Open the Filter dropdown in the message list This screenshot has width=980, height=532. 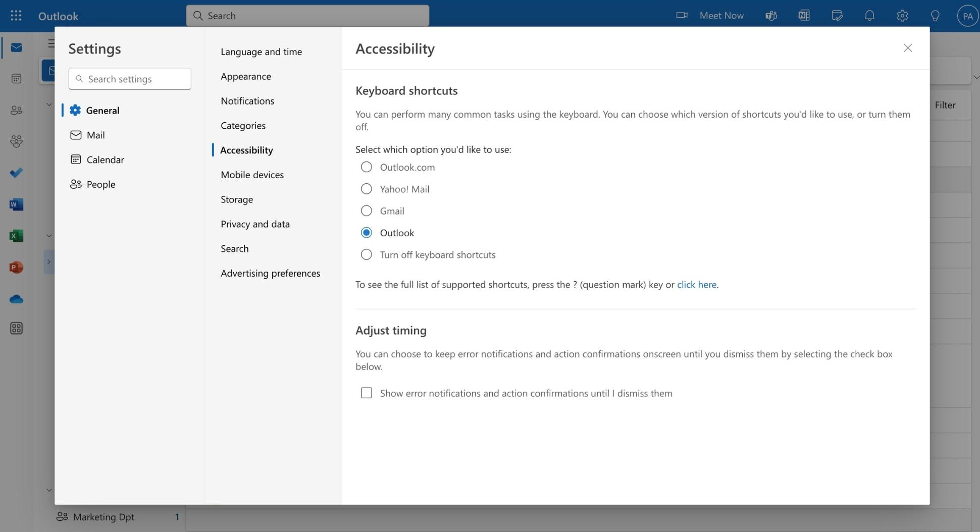click(945, 104)
